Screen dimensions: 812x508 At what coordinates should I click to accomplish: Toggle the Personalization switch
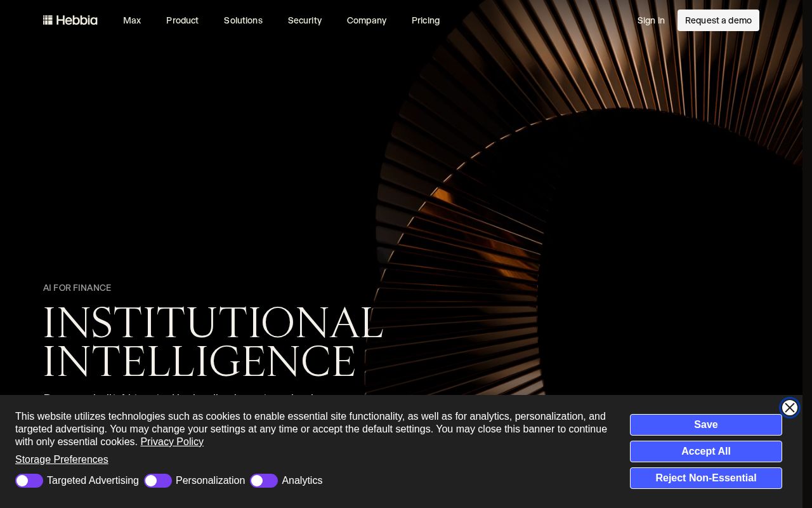[x=158, y=481]
